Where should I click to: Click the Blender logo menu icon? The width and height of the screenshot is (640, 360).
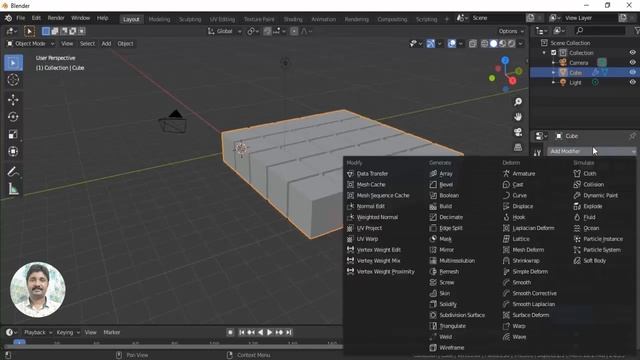tap(8, 18)
